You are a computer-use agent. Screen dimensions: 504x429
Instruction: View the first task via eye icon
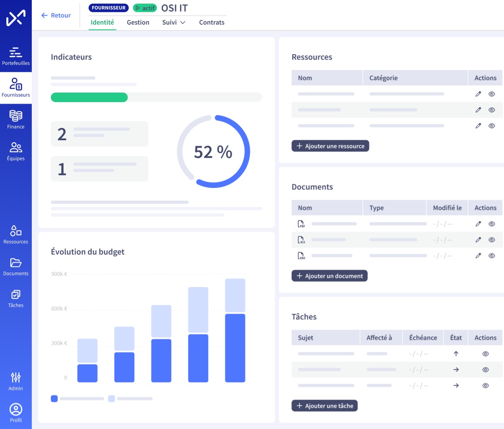tap(485, 354)
